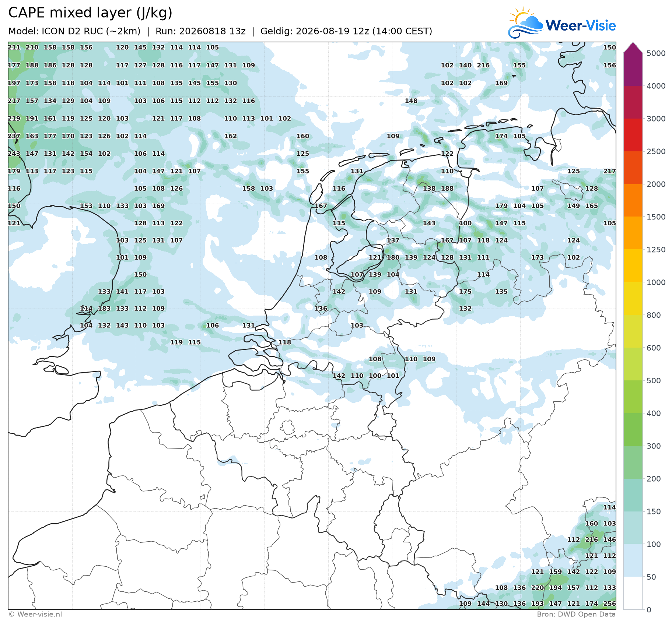Click the Geldig 2026-08-19 12z time text
Screen dimensions: 672x619
coord(346,31)
